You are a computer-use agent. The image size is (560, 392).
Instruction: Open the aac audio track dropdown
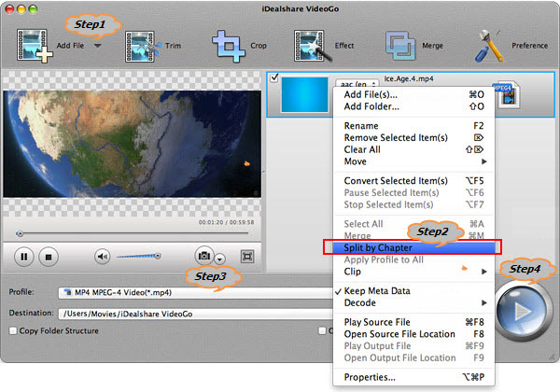point(357,84)
